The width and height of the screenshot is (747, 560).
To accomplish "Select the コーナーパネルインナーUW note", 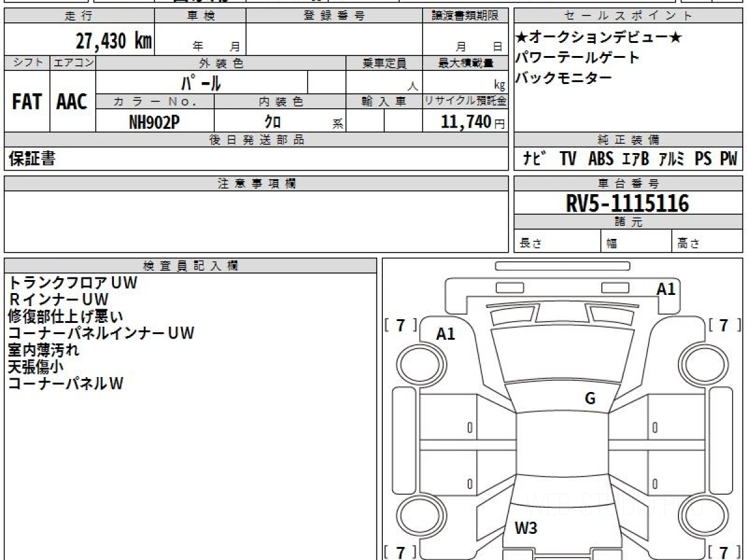I will coord(101,333).
